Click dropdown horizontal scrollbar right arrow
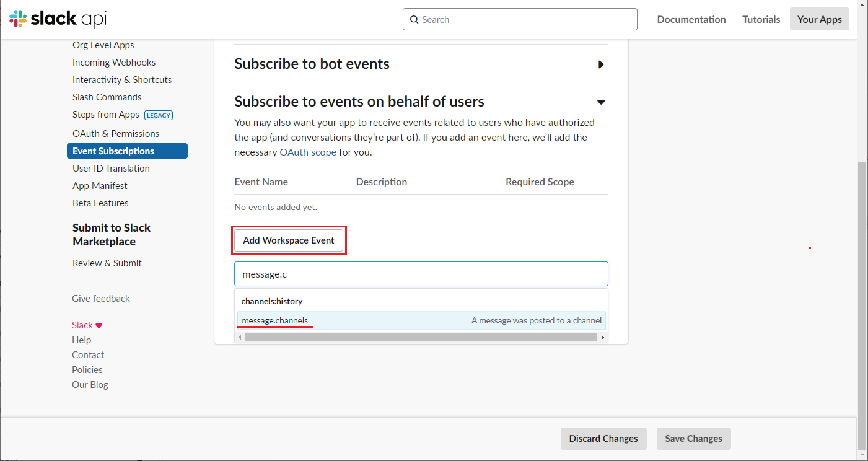Image resolution: width=868 pixels, height=461 pixels. click(x=602, y=338)
